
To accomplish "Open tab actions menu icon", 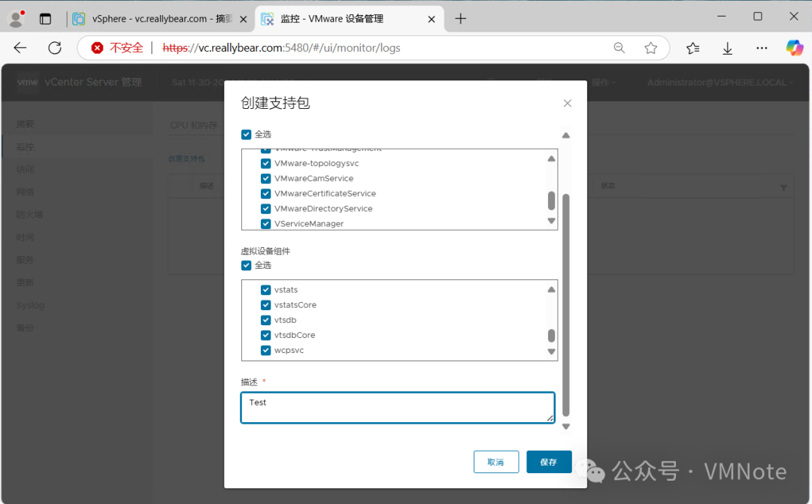I will [x=46, y=19].
